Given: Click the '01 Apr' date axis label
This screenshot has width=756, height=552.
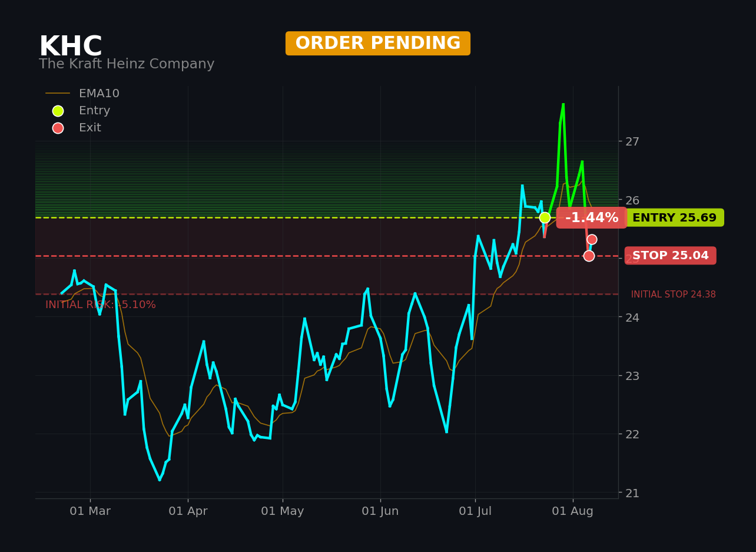Looking at the screenshot, I should click(x=188, y=511).
